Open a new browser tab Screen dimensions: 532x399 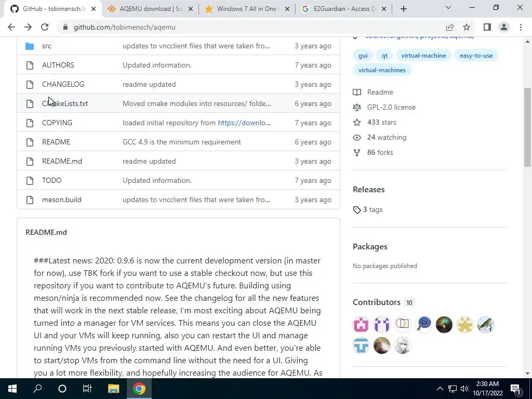403,9
